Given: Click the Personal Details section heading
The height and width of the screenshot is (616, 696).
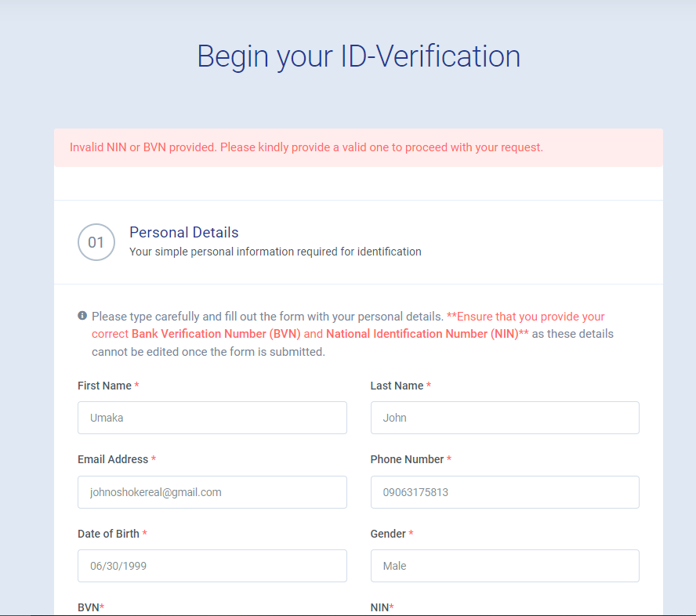Looking at the screenshot, I should (x=184, y=232).
